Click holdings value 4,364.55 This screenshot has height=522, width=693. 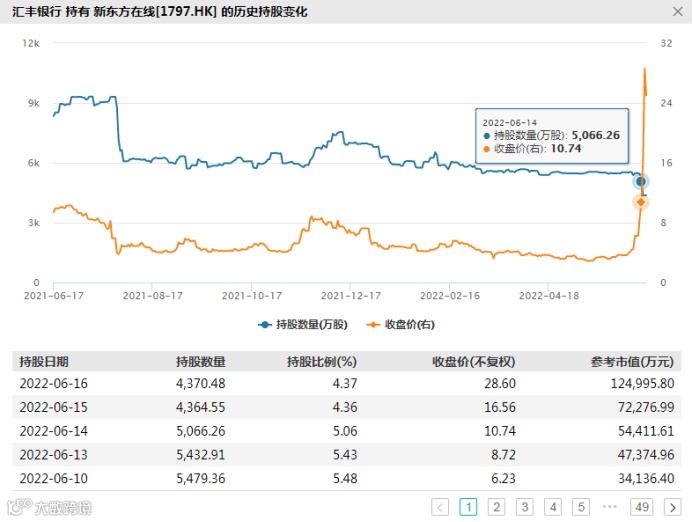(x=201, y=407)
